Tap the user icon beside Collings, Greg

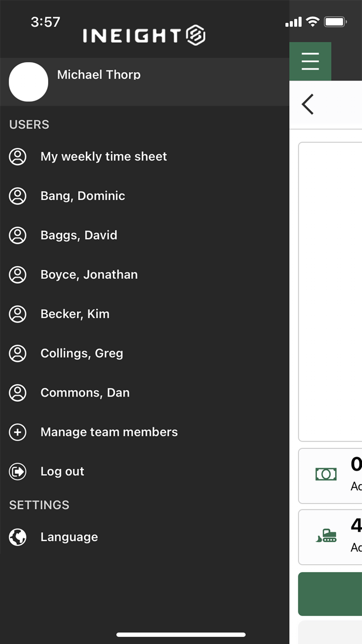point(18,353)
